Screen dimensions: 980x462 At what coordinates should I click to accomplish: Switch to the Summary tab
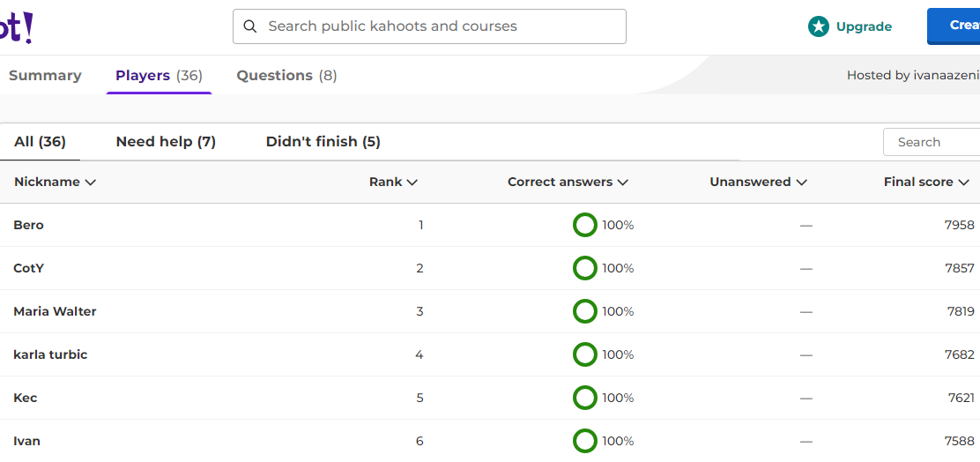click(45, 76)
